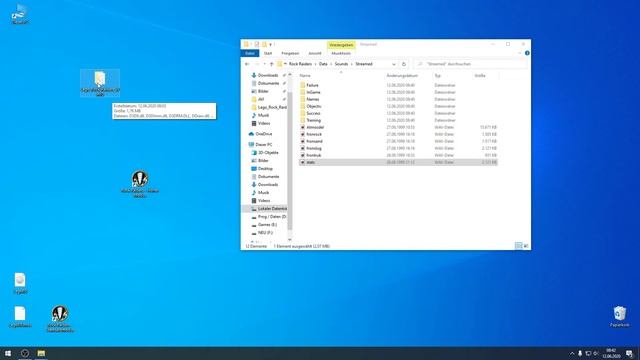Refresh the Streamed folder view
The width and height of the screenshot is (640, 360).
pos(404,64)
